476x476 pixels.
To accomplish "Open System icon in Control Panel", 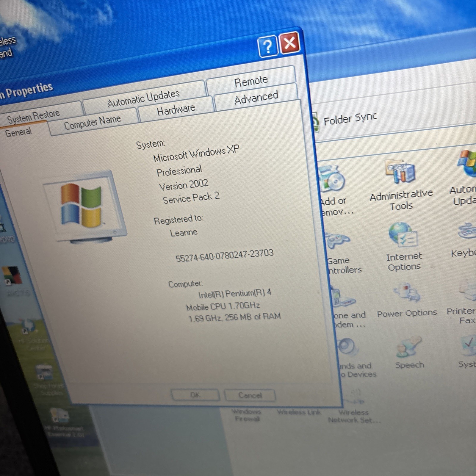I will coord(468,352).
